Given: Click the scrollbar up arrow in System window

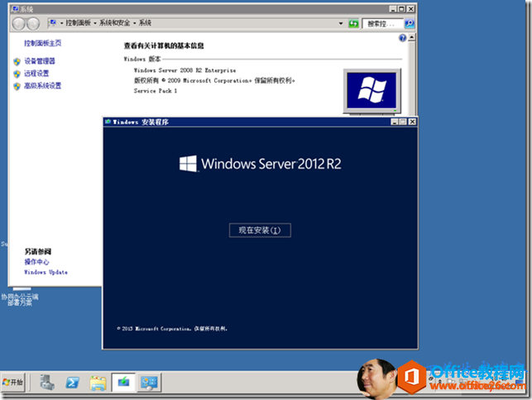Looking at the screenshot, I should [411, 37].
